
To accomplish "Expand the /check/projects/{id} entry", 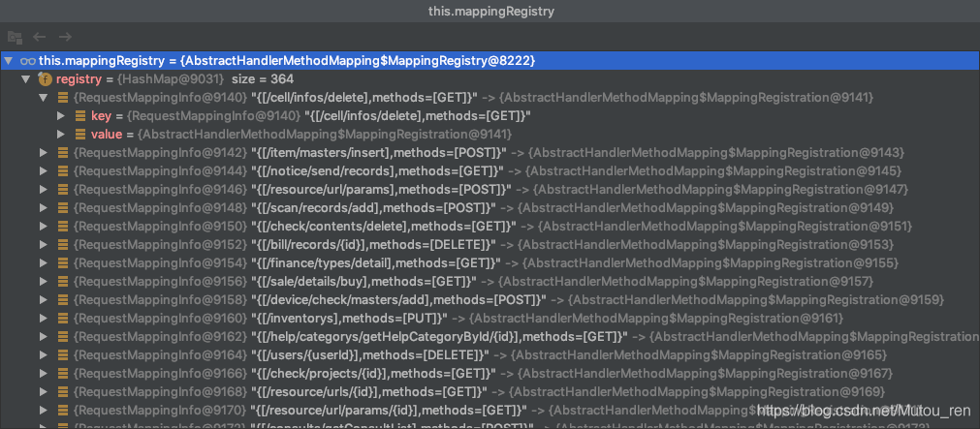I will [43, 374].
